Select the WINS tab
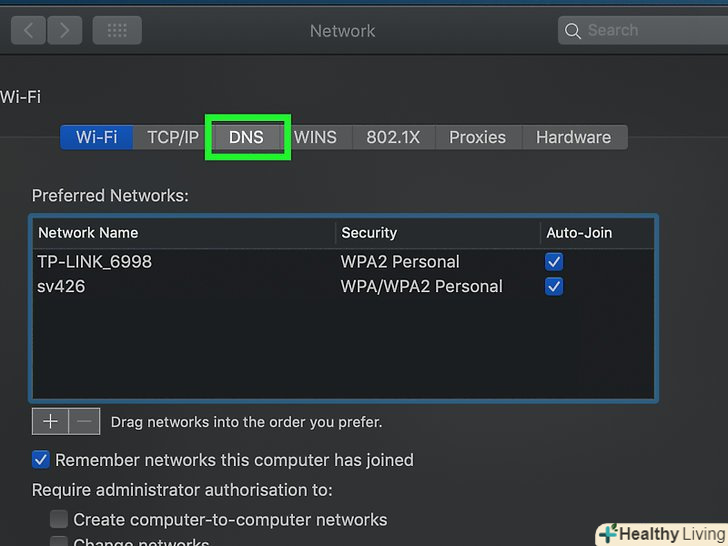This screenshot has height=546, width=728. pyautogui.click(x=315, y=138)
